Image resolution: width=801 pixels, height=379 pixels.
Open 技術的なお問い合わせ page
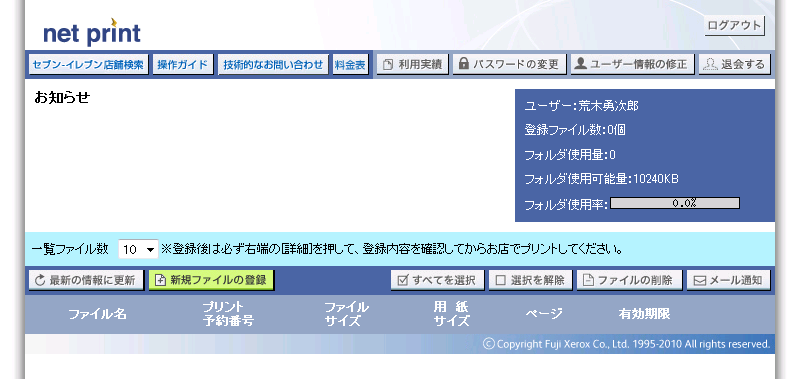coord(273,65)
